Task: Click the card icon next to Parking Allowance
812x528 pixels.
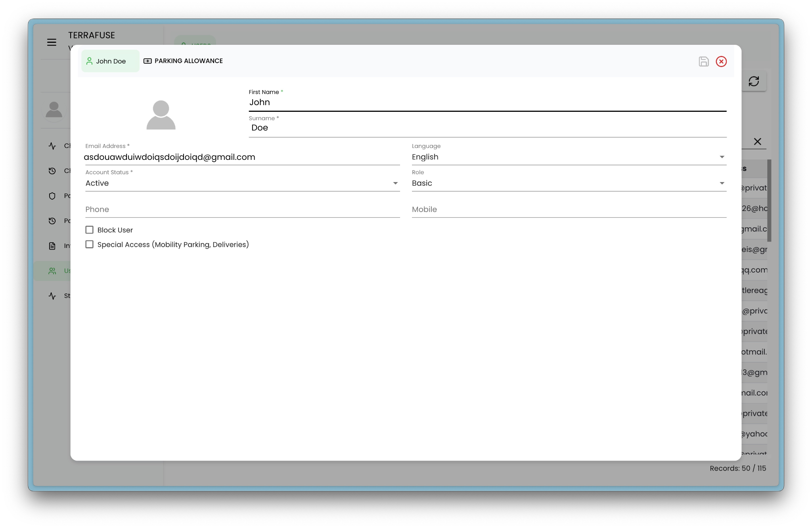Action: (147, 61)
